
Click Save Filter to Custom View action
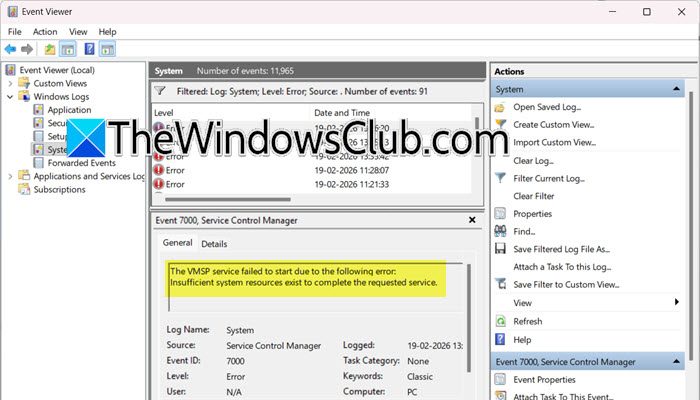[x=566, y=284]
